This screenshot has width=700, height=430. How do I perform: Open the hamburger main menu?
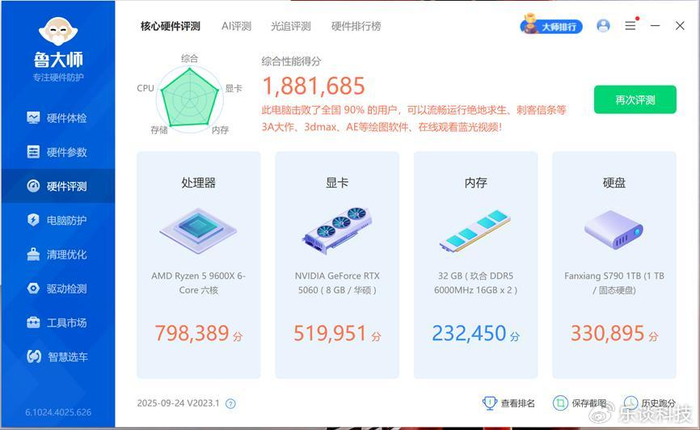coord(630,26)
